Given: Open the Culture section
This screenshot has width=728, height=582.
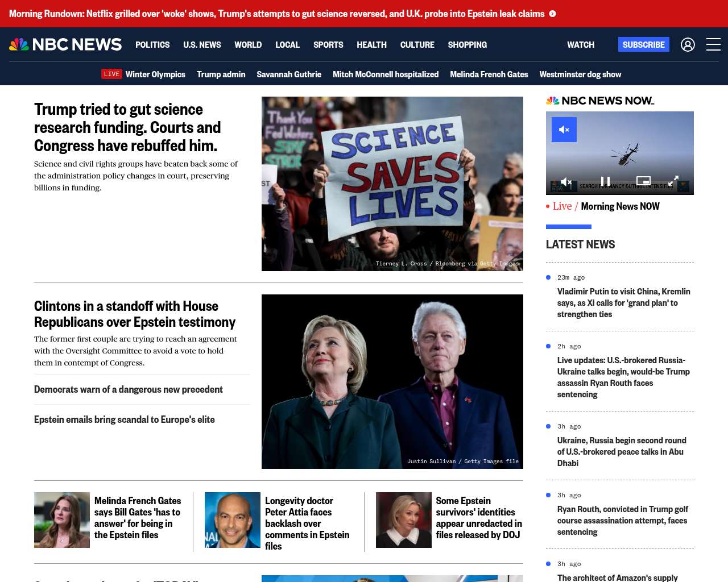Looking at the screenshot, I should click(417, 44).
